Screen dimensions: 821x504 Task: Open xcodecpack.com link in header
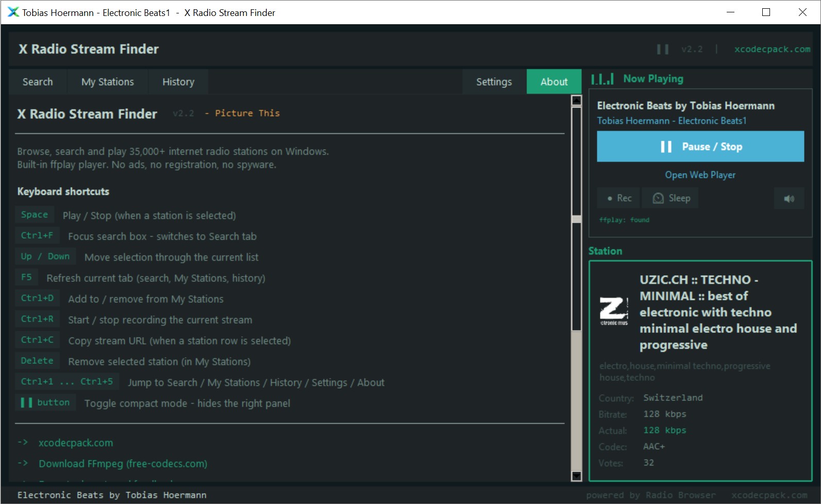[x=772, y=49]
